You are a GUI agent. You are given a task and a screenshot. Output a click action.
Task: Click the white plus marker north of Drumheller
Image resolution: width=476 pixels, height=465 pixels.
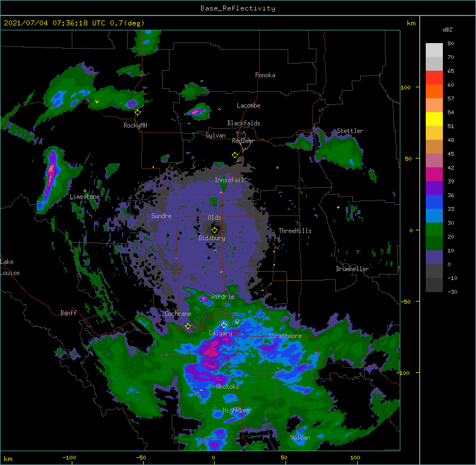(x=338, y=207)
